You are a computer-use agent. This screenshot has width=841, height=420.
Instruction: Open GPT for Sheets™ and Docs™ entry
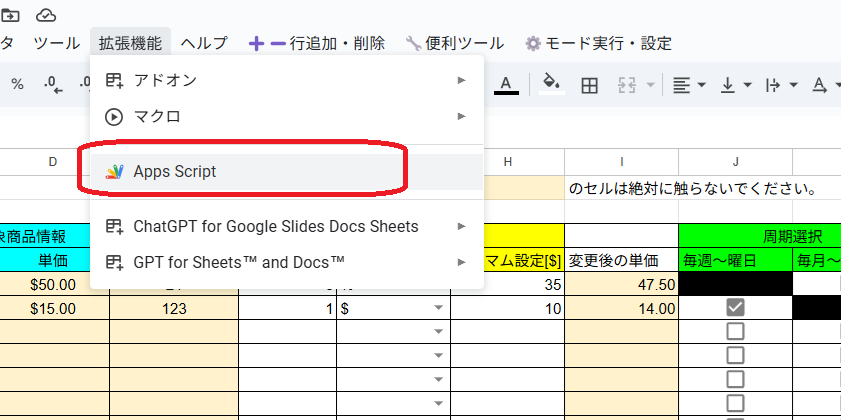point(287,262)
